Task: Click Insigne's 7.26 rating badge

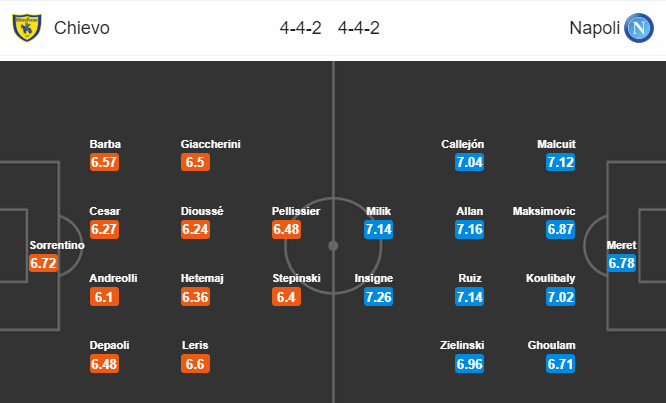Action: (x=378, y=297)
